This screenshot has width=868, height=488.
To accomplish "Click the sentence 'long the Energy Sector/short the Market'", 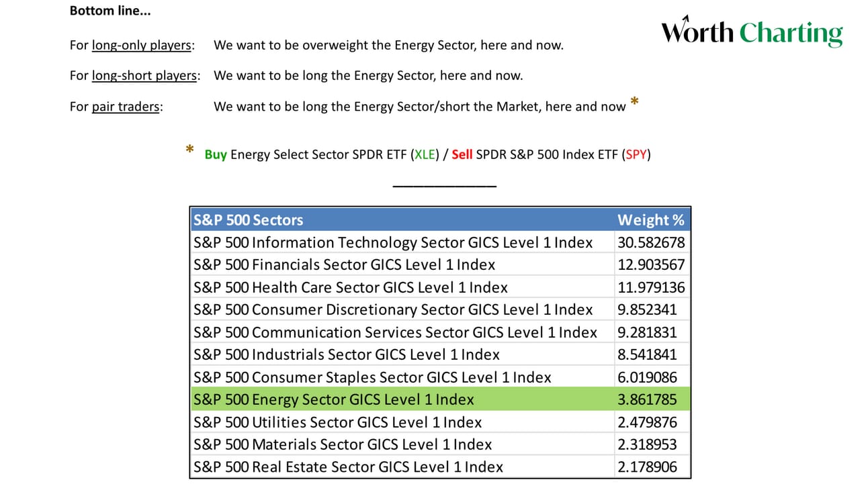I will (x=420, y=107).
